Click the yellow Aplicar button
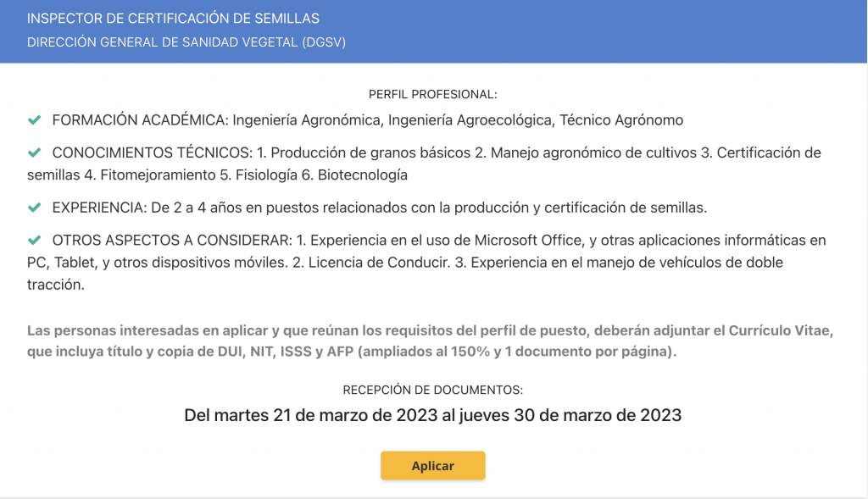 (x=432, y=465)
